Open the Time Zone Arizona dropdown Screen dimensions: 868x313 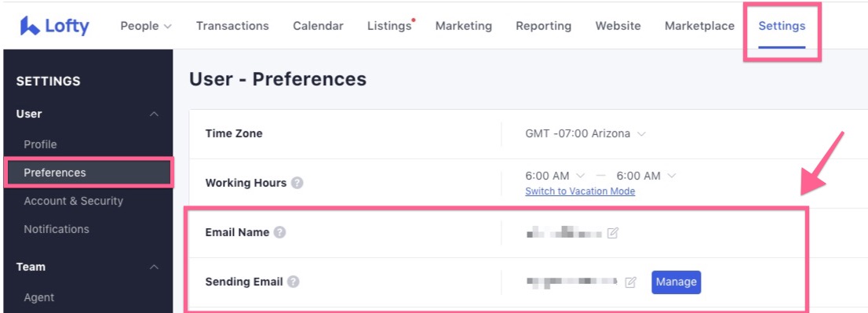tap(585, 134)
